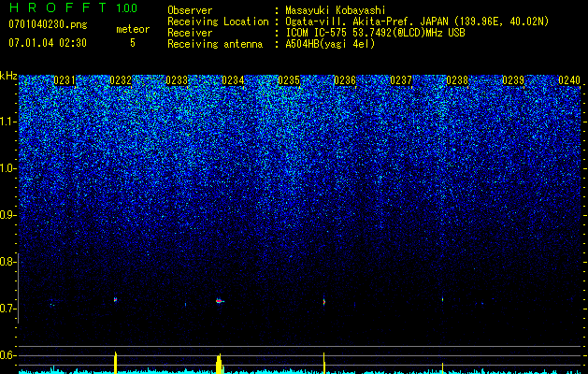Click the 0.7 frequency axis label

[7, 309]
